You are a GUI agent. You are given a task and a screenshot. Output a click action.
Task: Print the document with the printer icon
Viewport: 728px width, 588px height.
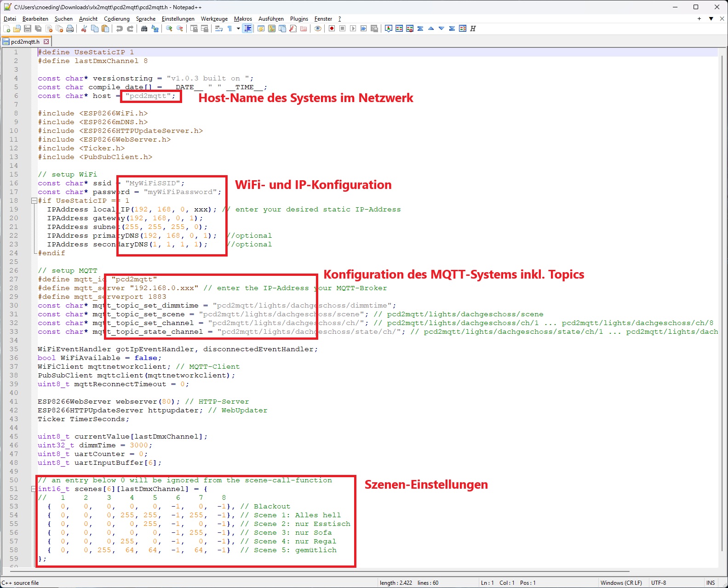(70, 29)
